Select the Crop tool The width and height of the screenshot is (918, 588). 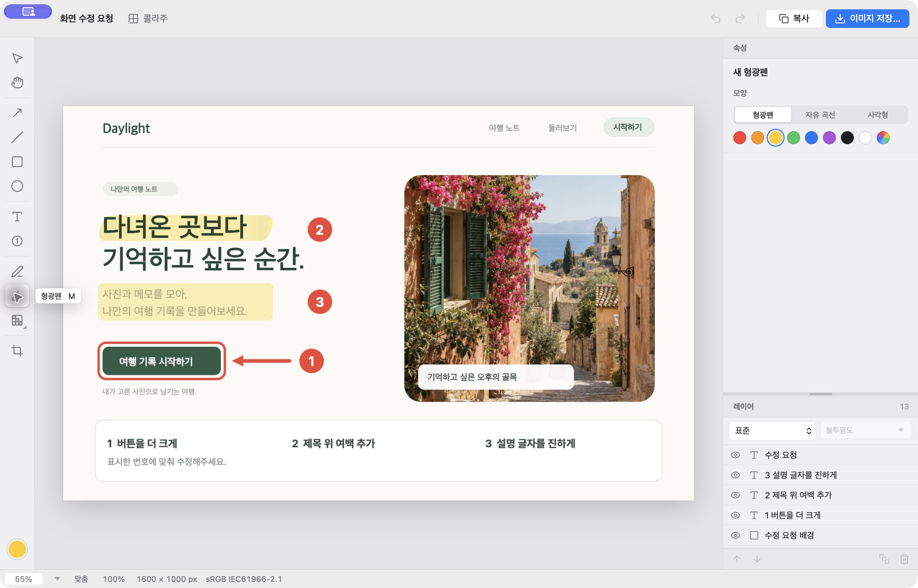coord(17,351)
